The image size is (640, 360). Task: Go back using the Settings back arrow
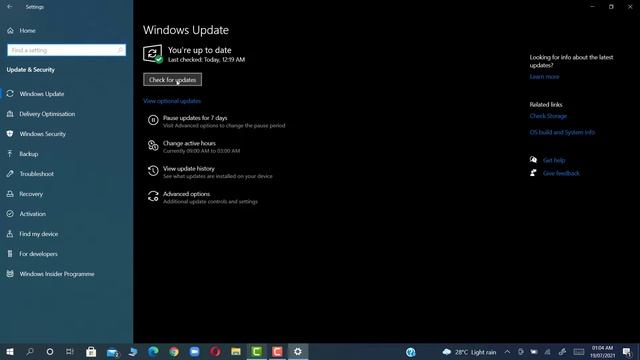(x=9, y=7)
